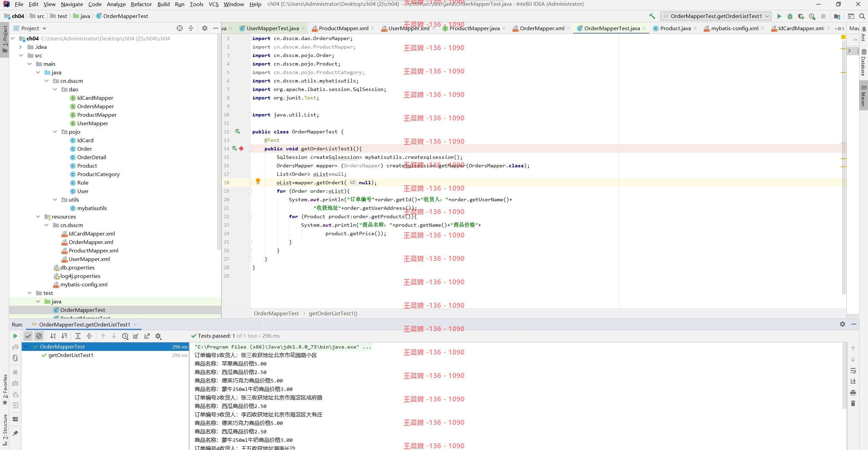Toggle scroll to end icon beside console

[853, 381]
